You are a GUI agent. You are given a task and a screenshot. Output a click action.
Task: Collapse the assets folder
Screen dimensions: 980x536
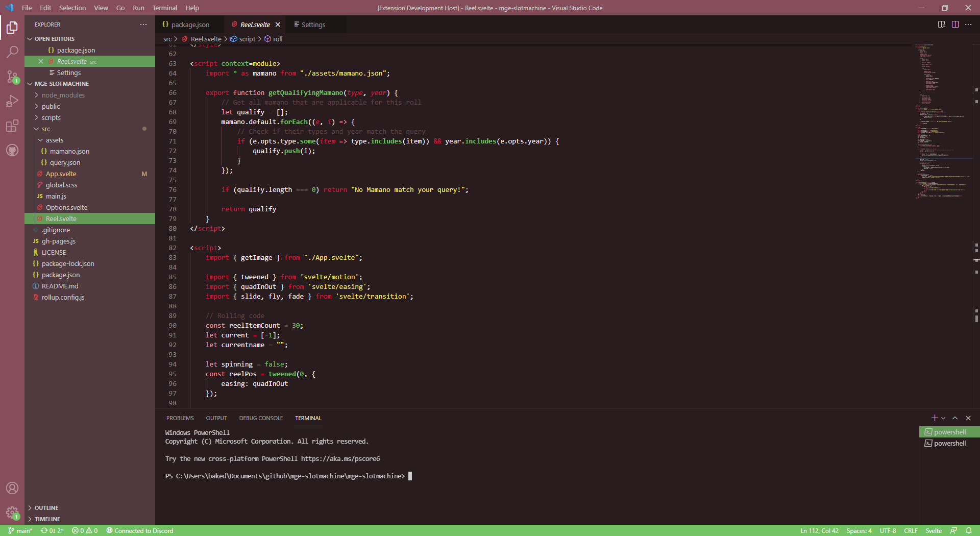point(90,140)
